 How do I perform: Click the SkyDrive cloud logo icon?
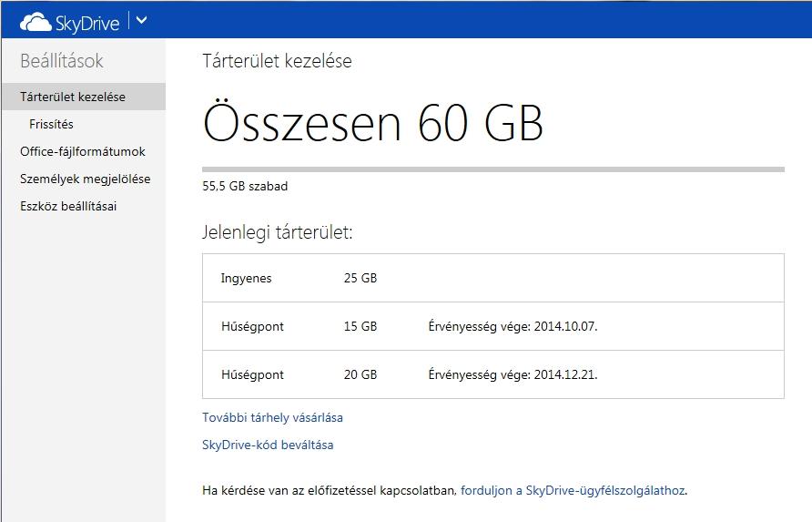point(36,22)
